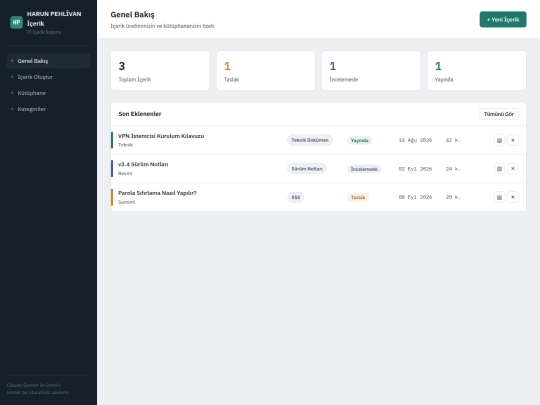The image size is (540, 405).
Task: Select Kategoriler in sidebar navigation
Action: (x=49, y=109)
